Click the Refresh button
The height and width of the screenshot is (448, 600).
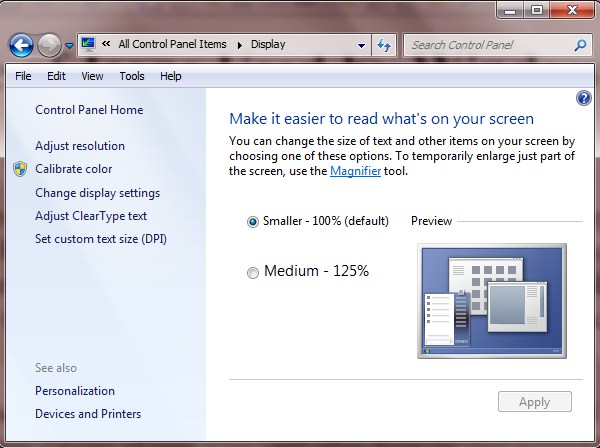(384, 46)
